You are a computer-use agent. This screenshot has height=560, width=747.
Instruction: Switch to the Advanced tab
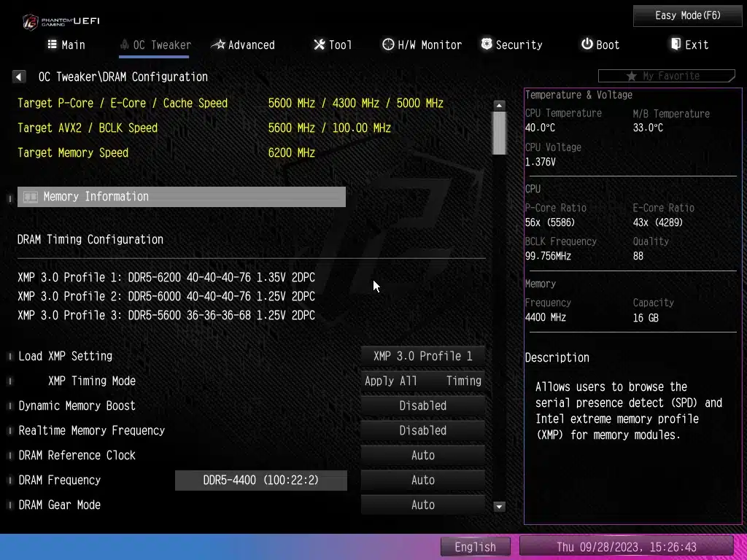[x=243, y=44]
